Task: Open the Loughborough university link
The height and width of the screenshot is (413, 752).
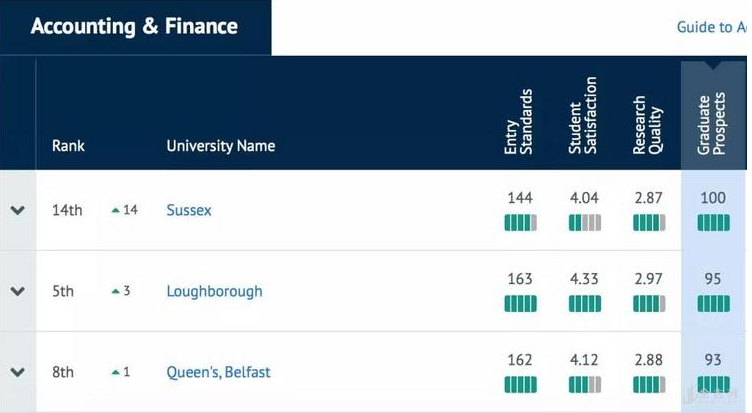Action: click(x=214, y=291)
